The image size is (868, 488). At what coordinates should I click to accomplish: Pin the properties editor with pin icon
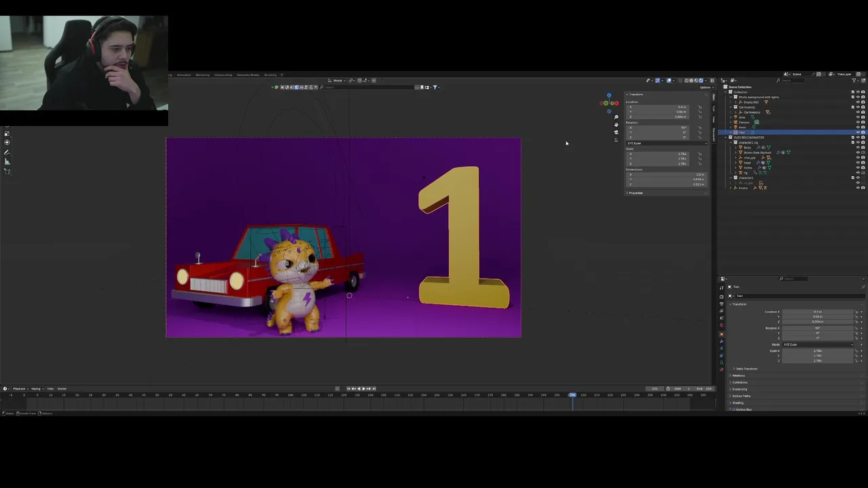click(x=863, y=287)
